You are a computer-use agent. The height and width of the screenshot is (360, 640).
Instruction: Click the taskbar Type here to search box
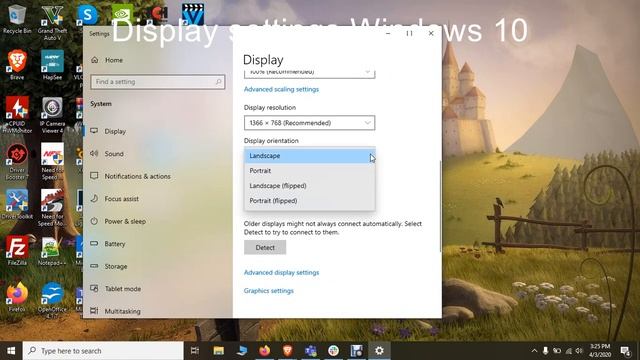(x=103, y=351)
